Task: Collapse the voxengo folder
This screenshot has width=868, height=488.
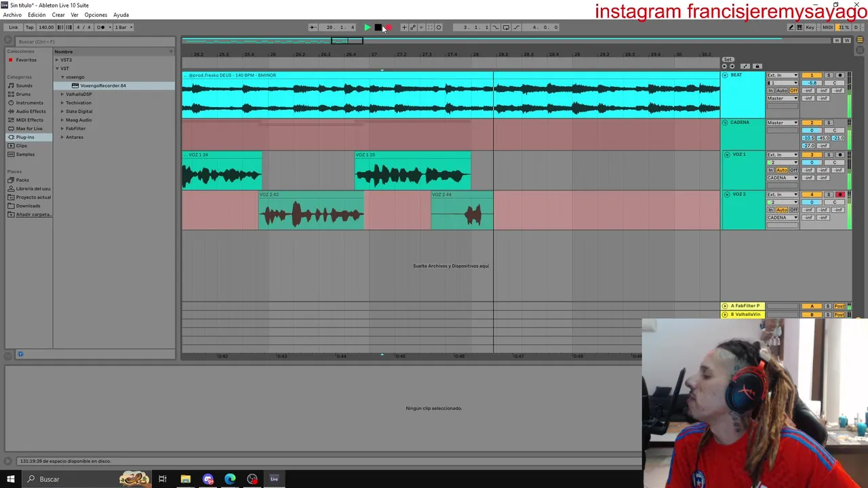Action: coord(62,77)
